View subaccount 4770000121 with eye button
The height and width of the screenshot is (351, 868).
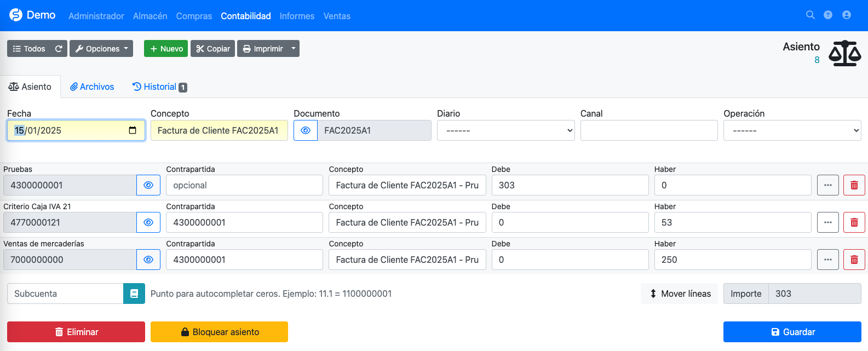pos(148,222)
